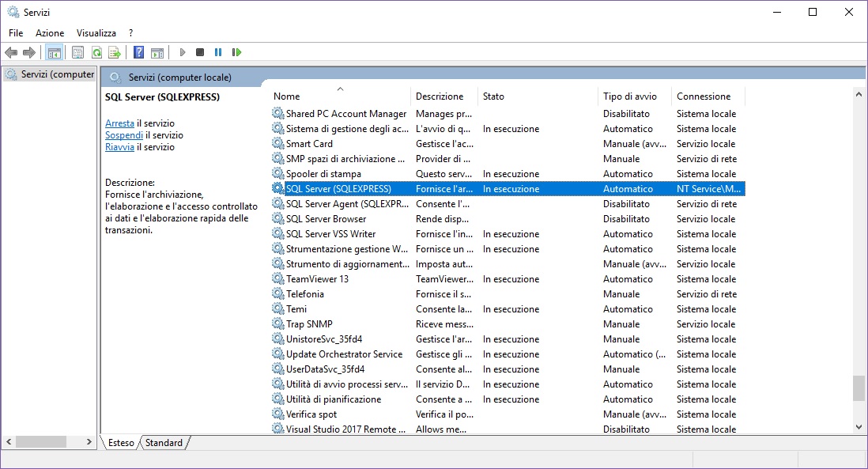
Task: Select gear icon of Spooler di stampa
Action: coord(278,173)
